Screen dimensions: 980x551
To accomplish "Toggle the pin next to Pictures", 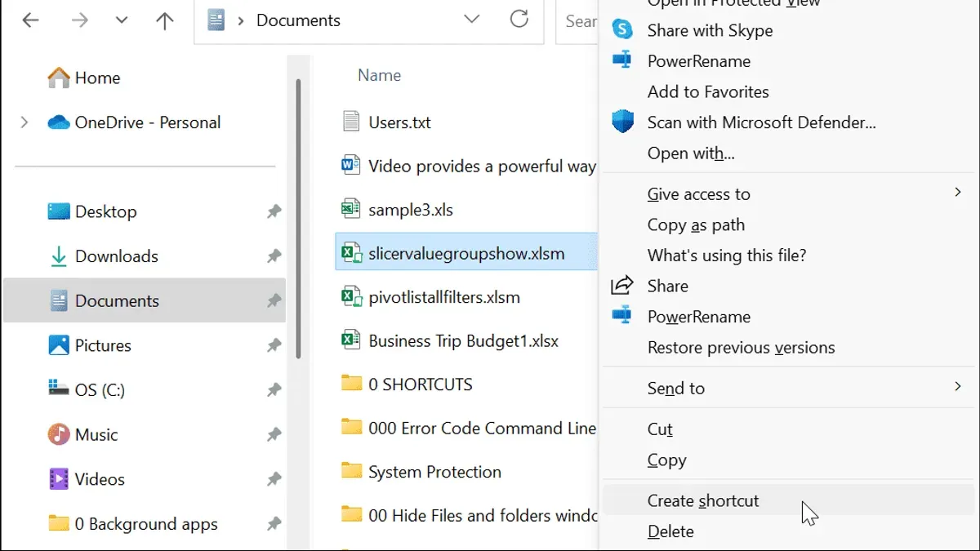I will tap(274, 345).
